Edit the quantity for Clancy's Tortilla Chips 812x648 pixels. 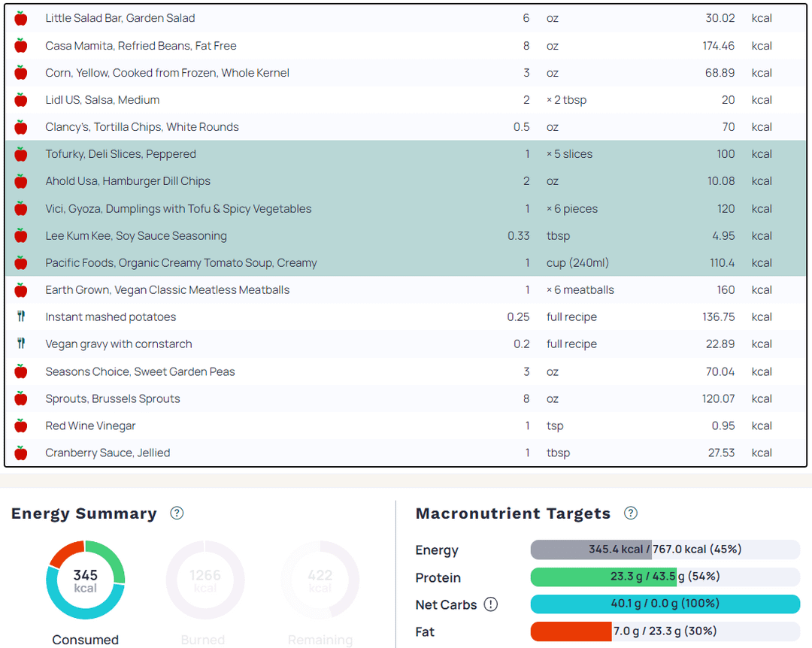(x=521, y=127)
